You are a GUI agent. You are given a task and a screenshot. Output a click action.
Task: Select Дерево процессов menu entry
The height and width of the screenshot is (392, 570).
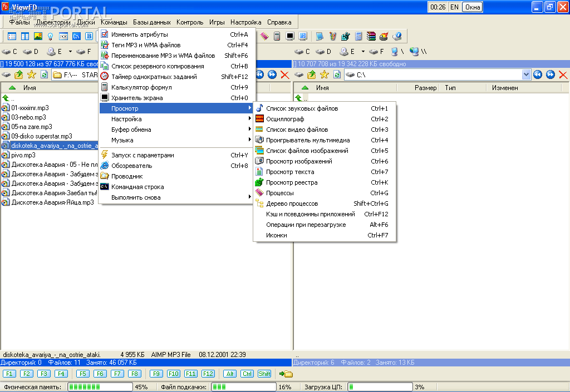point(325,204)
